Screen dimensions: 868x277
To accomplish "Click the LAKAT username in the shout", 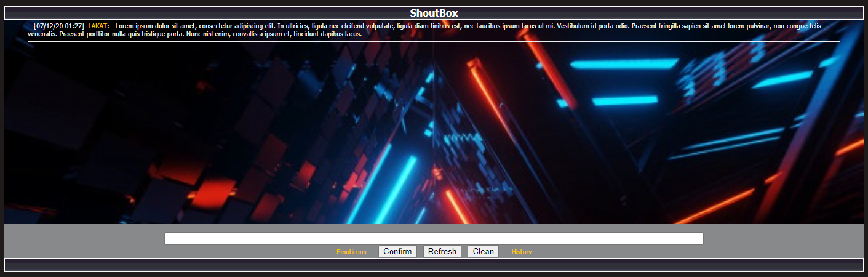I will [98, 26].
